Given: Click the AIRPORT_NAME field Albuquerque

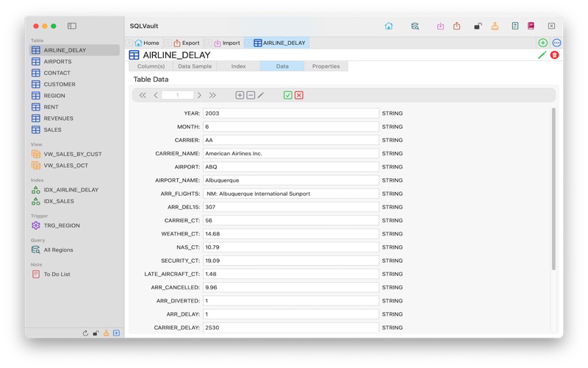Looking at the screenshot, I should point(290,180).
